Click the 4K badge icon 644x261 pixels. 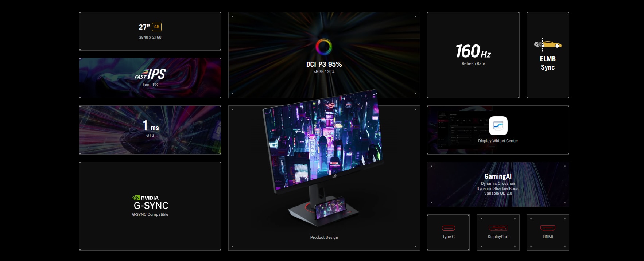[157, 27]
